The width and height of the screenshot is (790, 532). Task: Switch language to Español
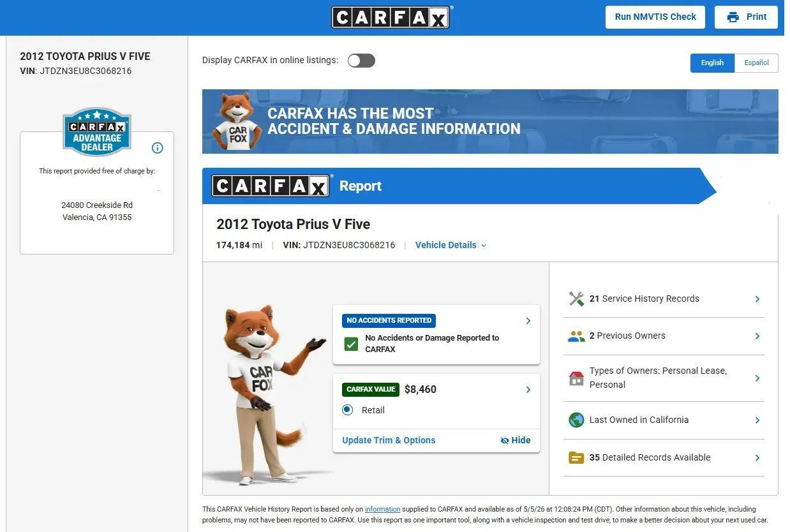[x=756, y=63]
